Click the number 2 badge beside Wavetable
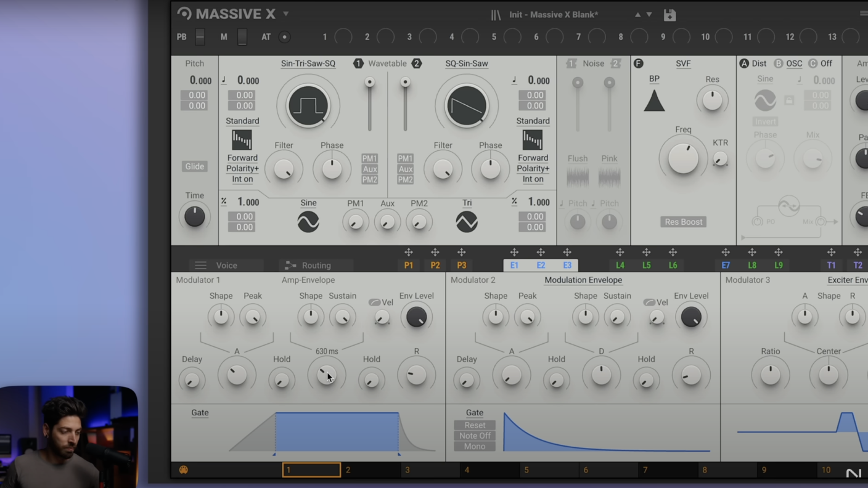 pos(417,63)
